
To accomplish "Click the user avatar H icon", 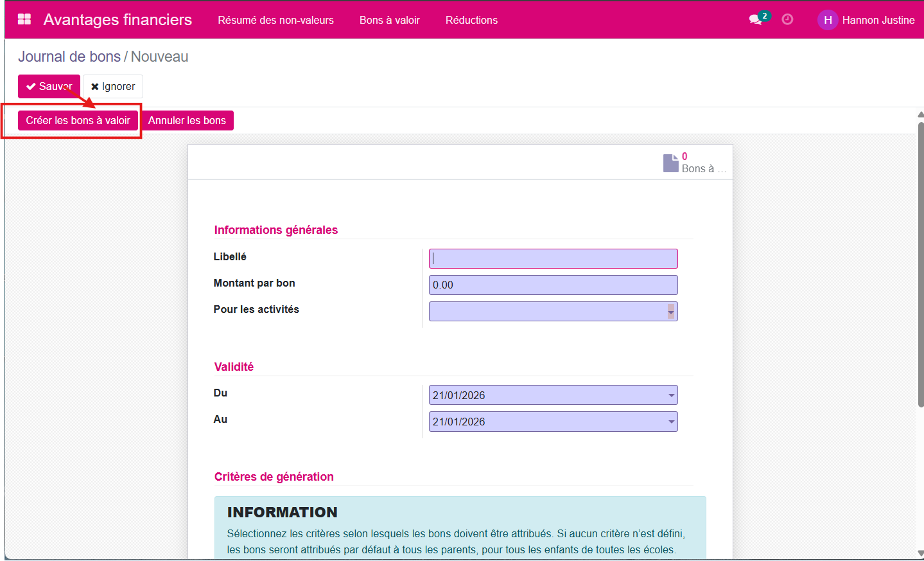I will [x=828, y=20].
